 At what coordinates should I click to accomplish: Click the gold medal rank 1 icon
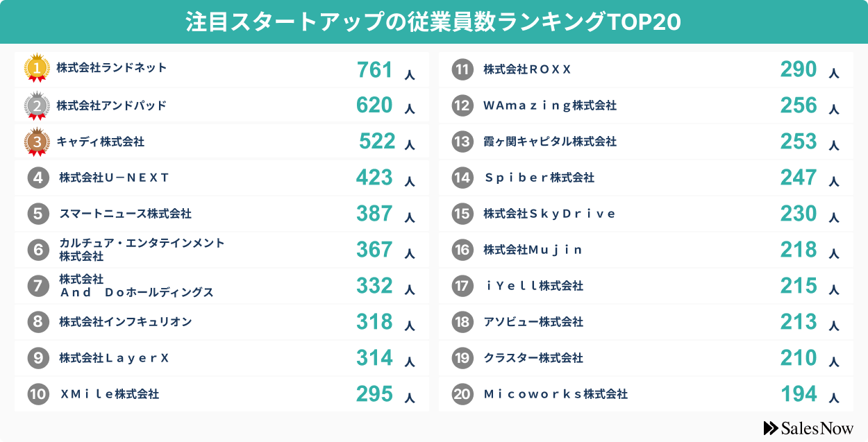37,67
